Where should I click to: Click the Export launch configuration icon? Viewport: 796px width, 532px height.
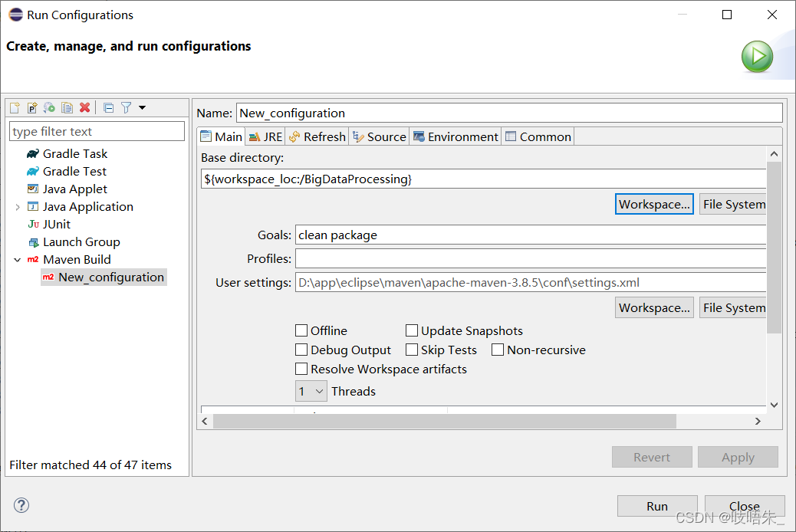click(x=49, y=107)
